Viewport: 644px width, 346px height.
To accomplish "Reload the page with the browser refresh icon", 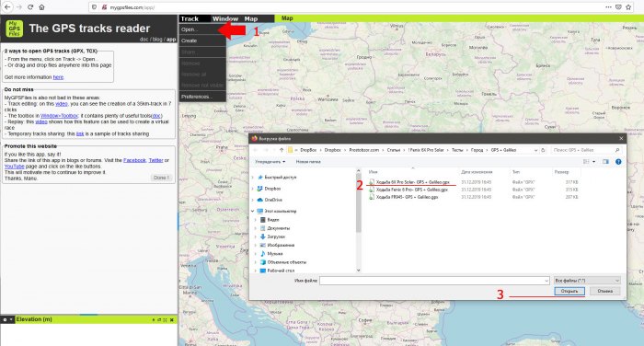I will 30,7.
